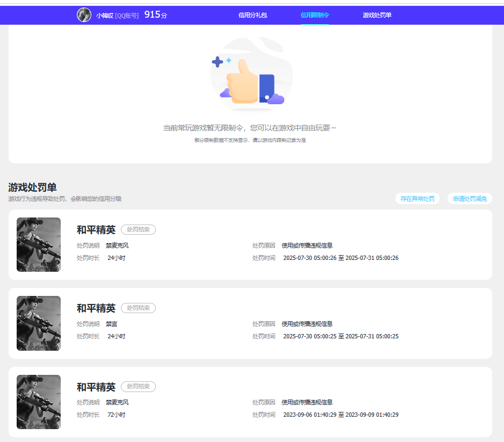Image resolution: width=504 pixels, height=442 pixels.
Task: Open the 信用分礼包 tab
Action: point(253,15)
